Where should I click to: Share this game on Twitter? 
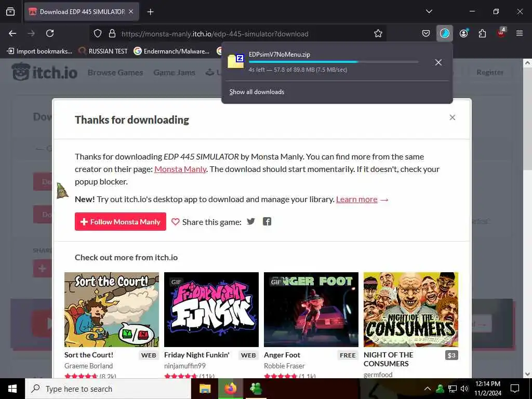(x=251, y=221)
